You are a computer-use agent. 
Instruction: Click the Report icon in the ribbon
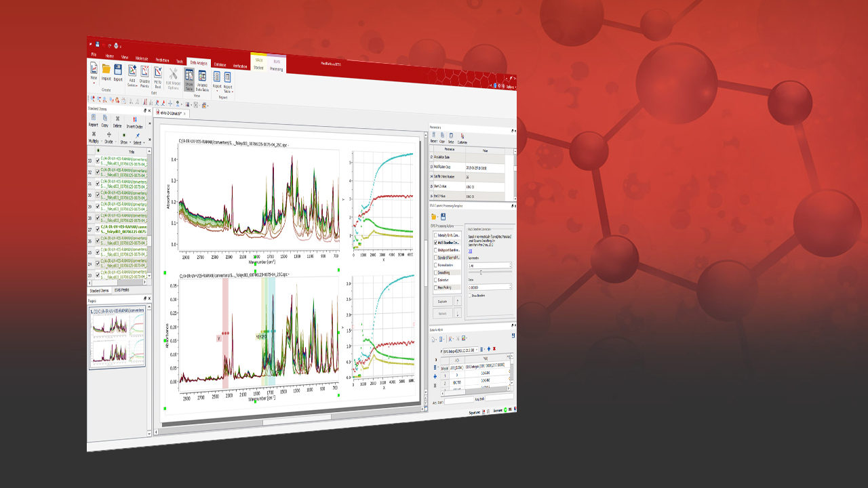(217, 76)
